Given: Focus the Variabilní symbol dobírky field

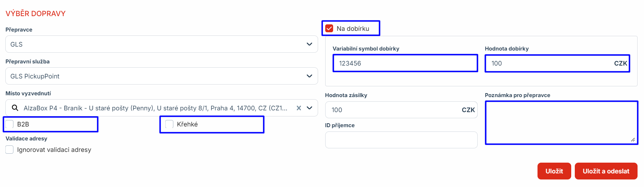Looking at the screenshot, I should (404, 63).
